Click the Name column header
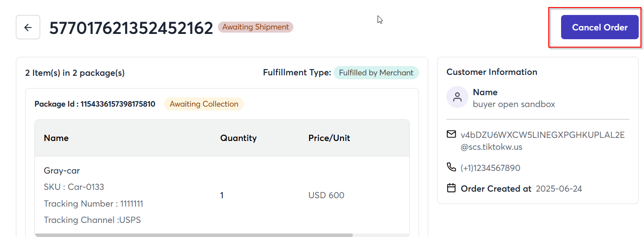Viewport: 644px width, 237px height. [x=56, y=138]
